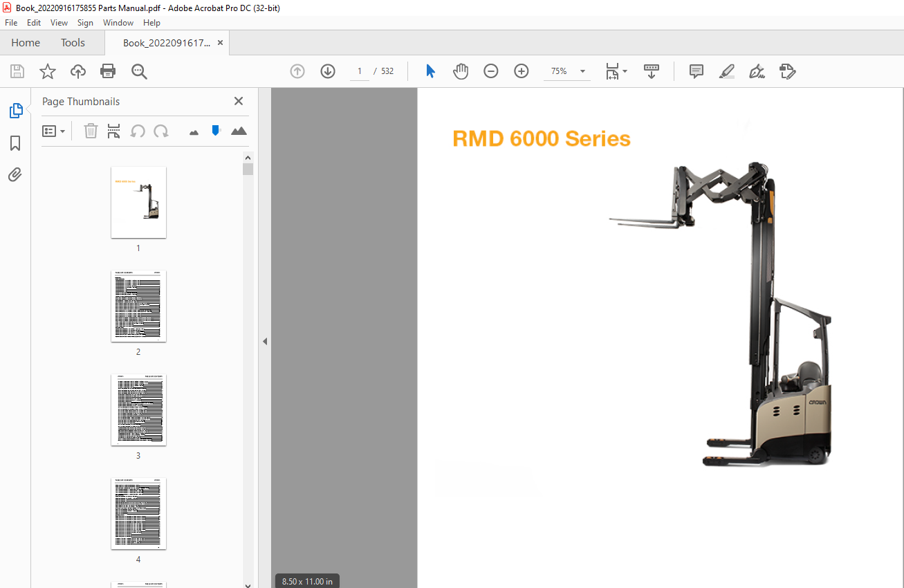
Task: Click the upload to cloud icon
Action: tap(78, 71)
